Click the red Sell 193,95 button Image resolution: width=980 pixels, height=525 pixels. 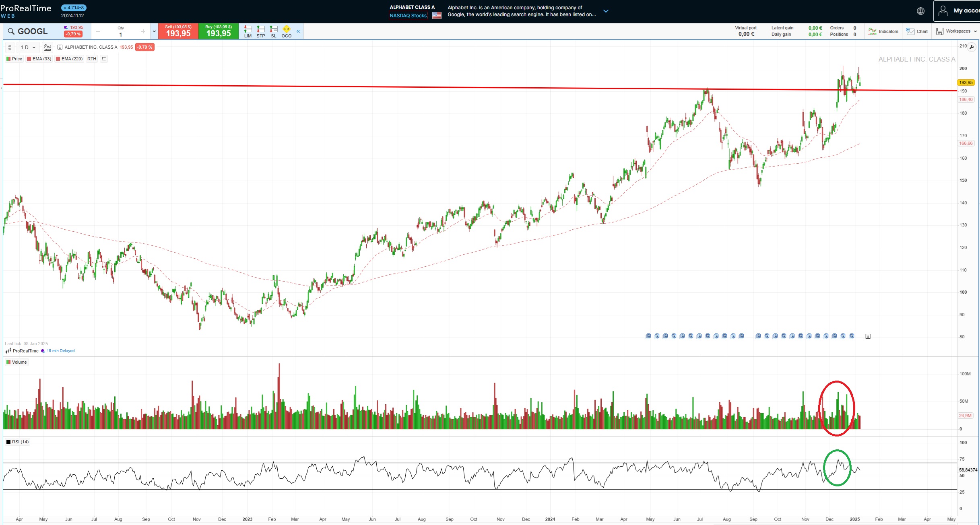click(178, 31)
